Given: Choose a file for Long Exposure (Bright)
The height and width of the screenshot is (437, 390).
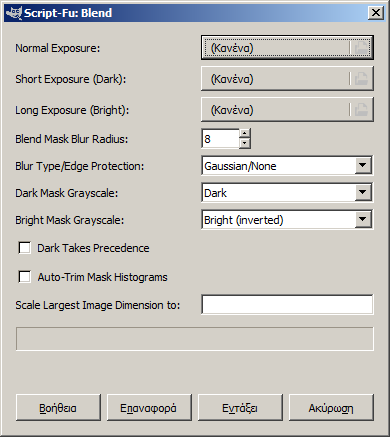Looking at the screenshot, I should tap(287, 110).
